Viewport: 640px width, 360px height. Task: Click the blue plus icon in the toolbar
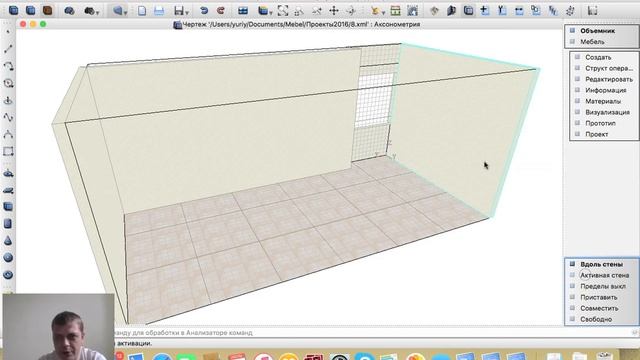point(484,11)
